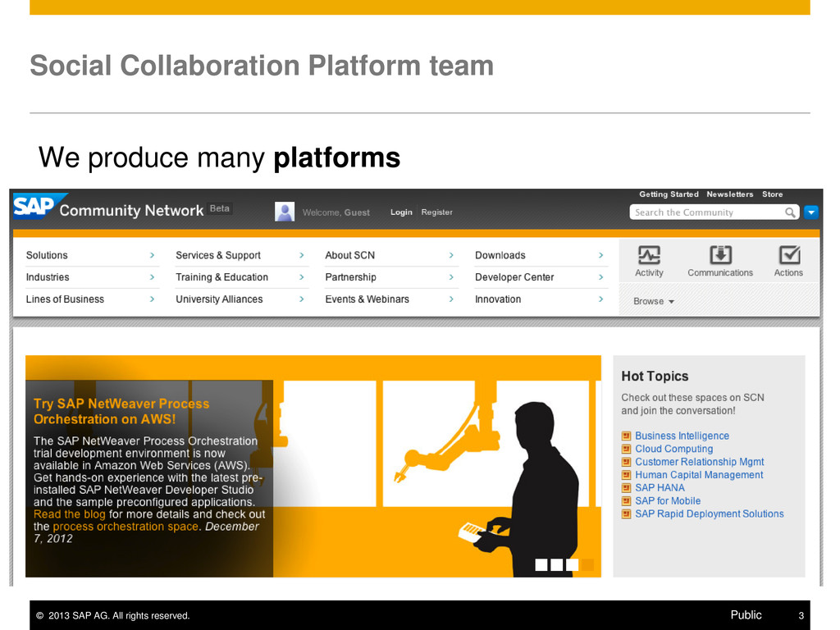This screenshot has height=630, width=840.
Task: Click the SAP logo
Action: pos(39,206)
